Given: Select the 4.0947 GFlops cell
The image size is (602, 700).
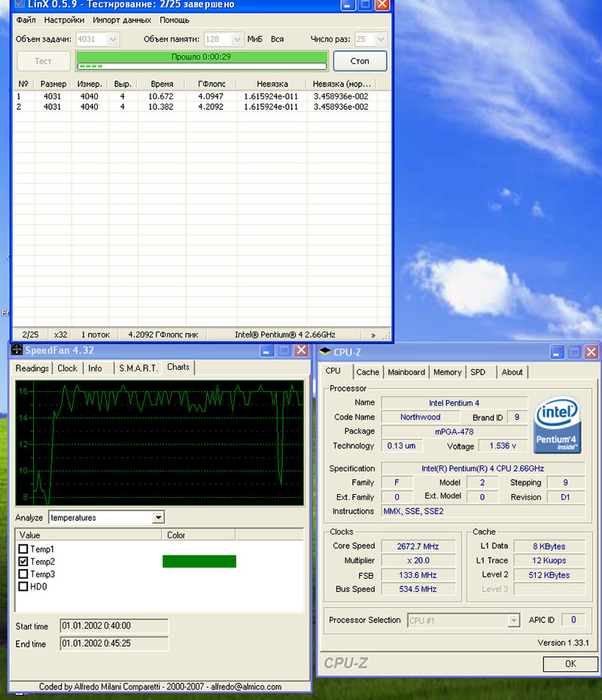Looking at the screenshot, I should click(x=211, y=96).
